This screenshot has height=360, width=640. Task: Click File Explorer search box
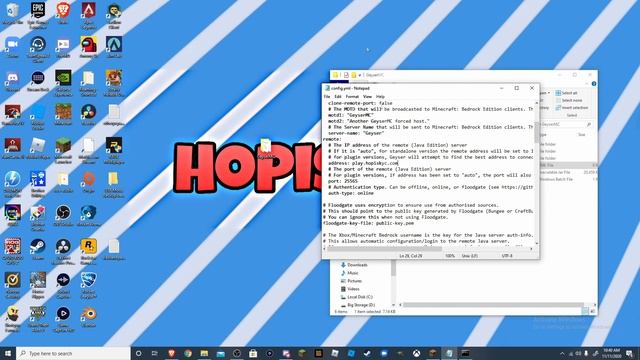pyautogui.click(x=567, y=124)
